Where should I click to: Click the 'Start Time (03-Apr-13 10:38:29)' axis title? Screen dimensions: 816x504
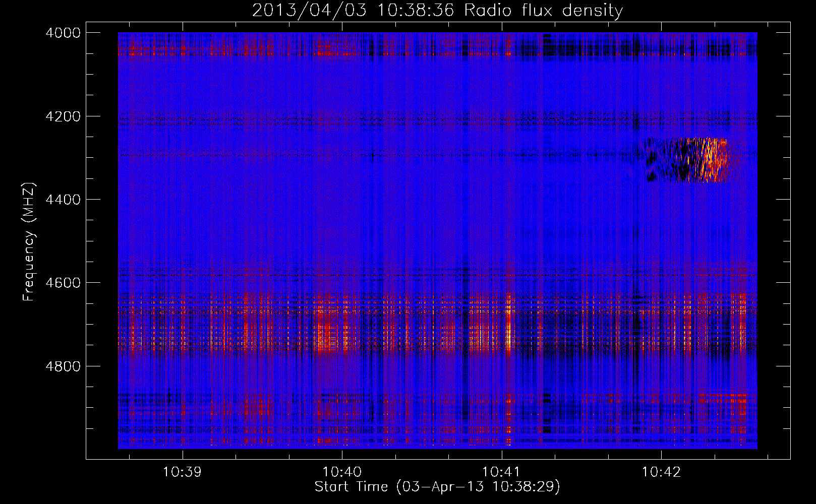tap(437, 487)
